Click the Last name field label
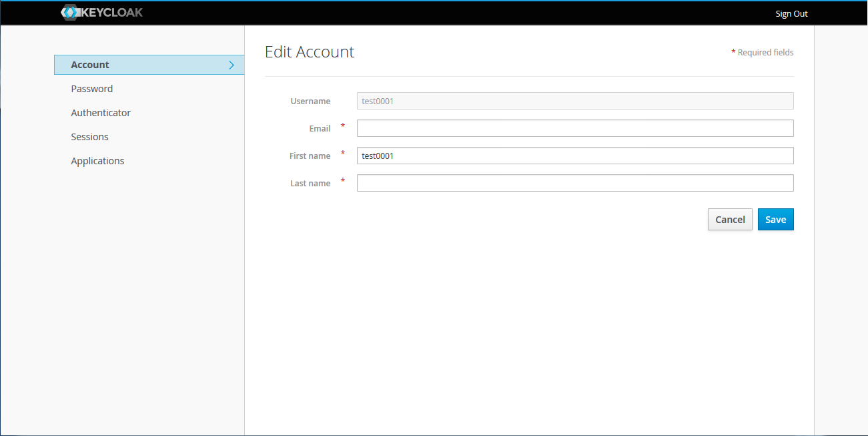Screen dimensions: 868x436 (x=310, y=182)
